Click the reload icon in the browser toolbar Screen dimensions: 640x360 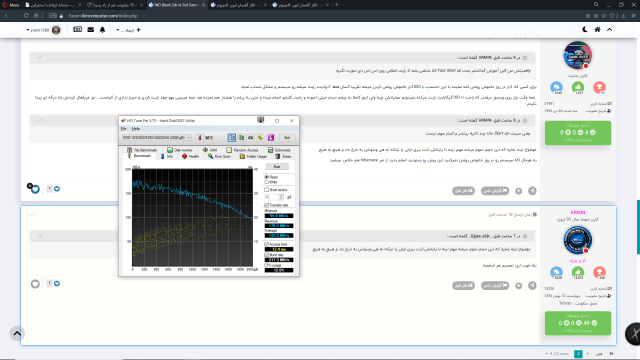click(26, 16)
